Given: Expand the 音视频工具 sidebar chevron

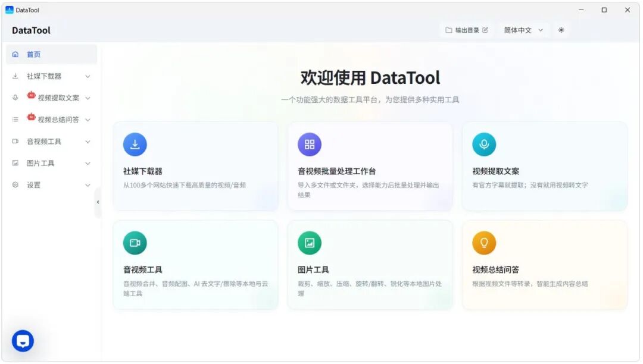Looking at the screenshot, I should pyautogui.click(x=88, y=142).
